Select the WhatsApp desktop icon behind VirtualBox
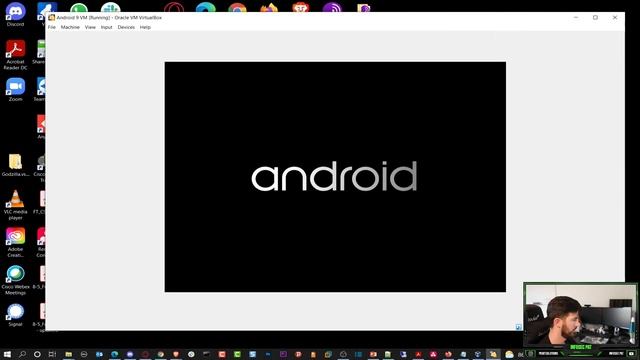The image size is (640, 360). tap(79, 7)
